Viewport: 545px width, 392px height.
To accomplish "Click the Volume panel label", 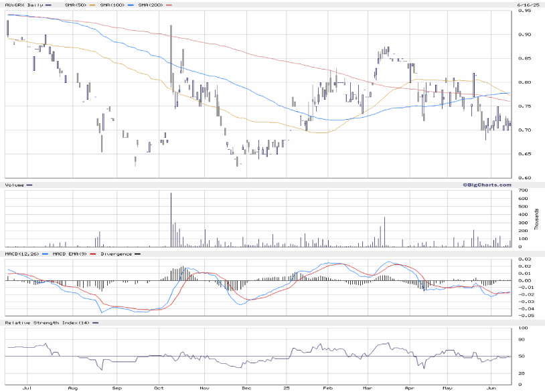I will (x=15, y=185).
